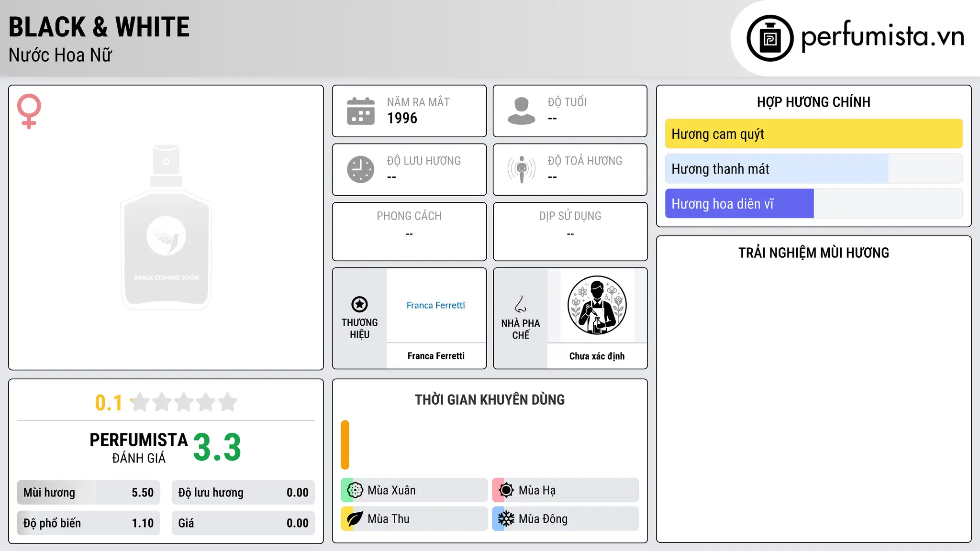Click the five-star rating row
980x551 pixels.
click(184, 402)
